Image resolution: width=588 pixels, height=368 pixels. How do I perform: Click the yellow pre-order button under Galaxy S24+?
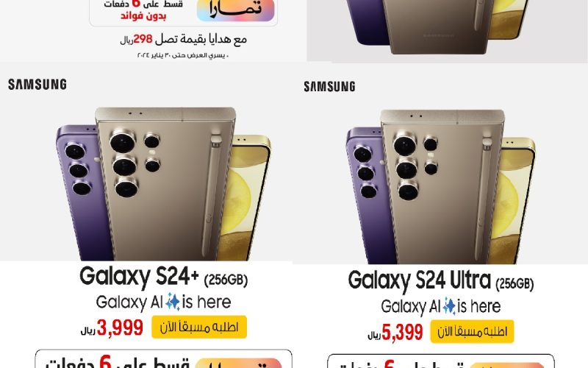click(x=199, y=327)
